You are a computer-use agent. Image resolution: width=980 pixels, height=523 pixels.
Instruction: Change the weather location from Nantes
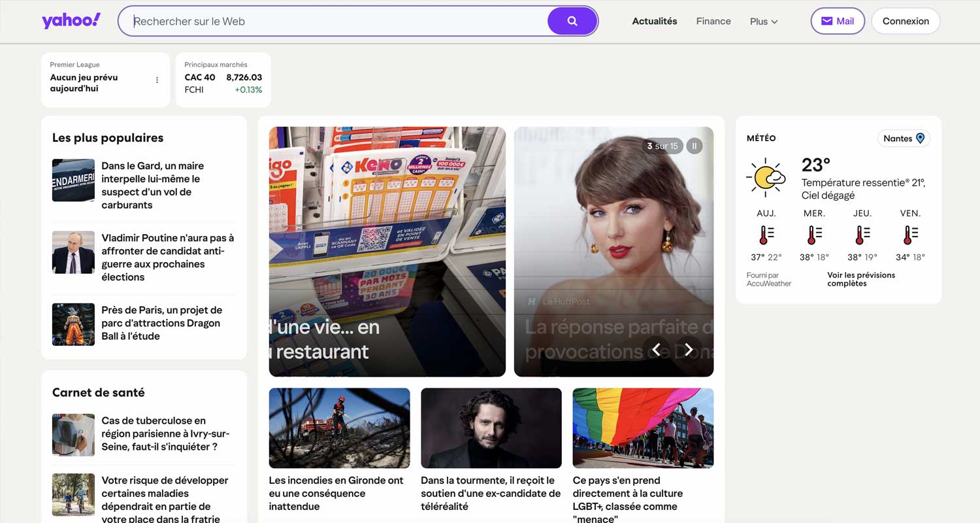904,138
